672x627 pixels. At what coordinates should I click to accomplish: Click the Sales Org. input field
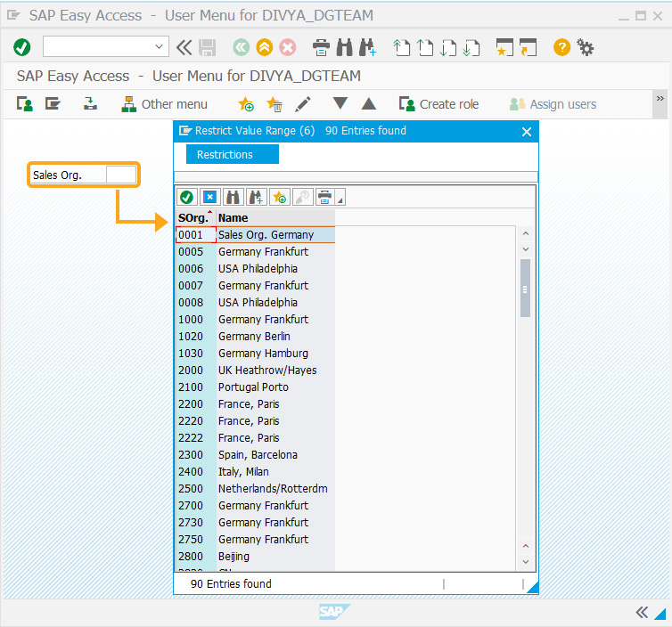point(121,175)
